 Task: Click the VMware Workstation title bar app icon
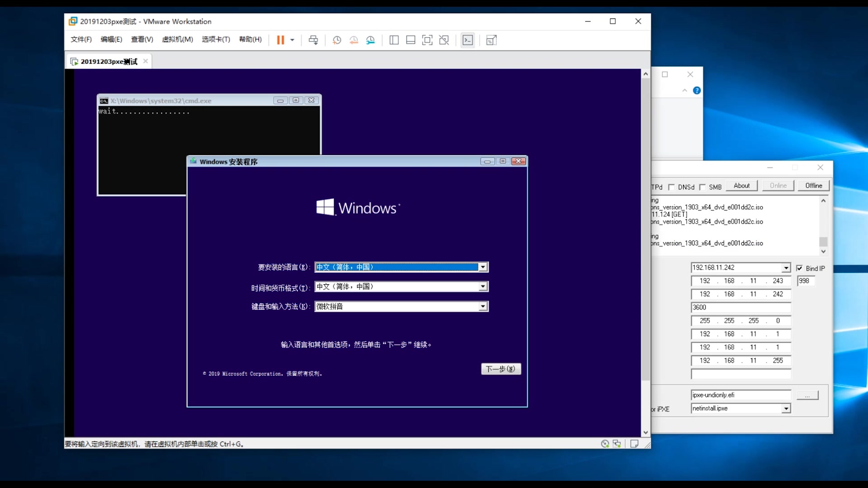[73, 21]
